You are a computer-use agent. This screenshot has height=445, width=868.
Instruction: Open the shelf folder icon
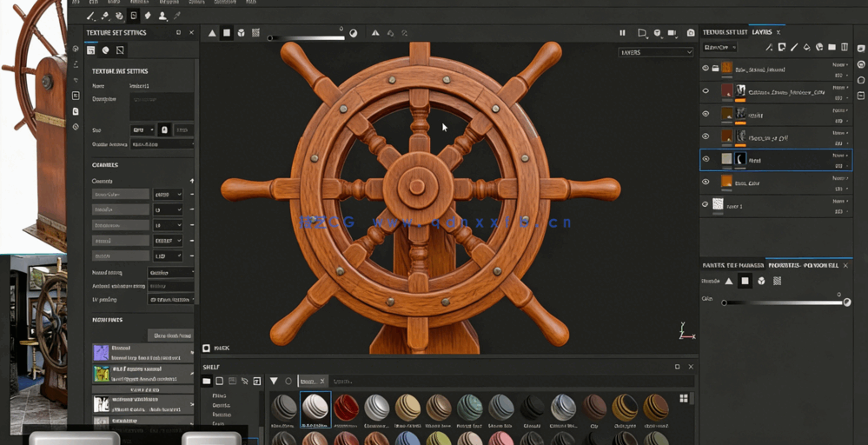coord(207,381)
